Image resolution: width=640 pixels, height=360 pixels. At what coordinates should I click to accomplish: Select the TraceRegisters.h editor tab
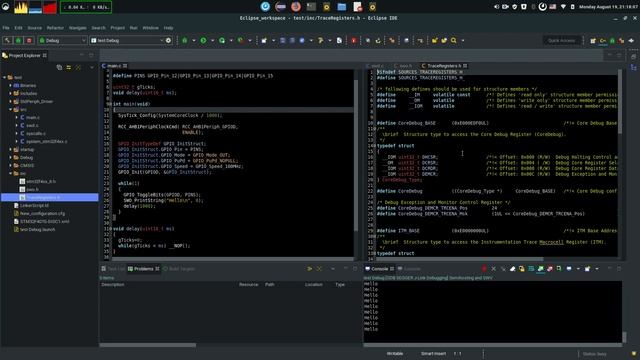tap(444, 66)
